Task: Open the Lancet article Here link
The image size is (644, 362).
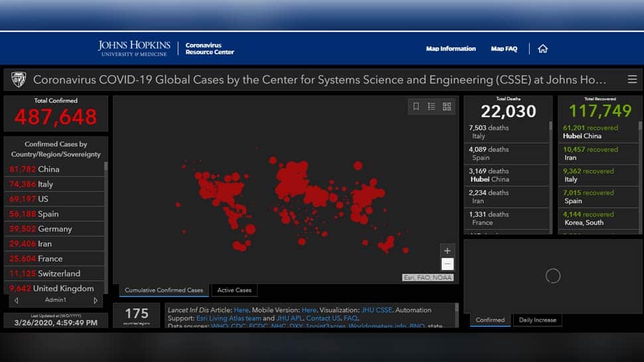Action: pyautogui.click(x=241, y=310)
